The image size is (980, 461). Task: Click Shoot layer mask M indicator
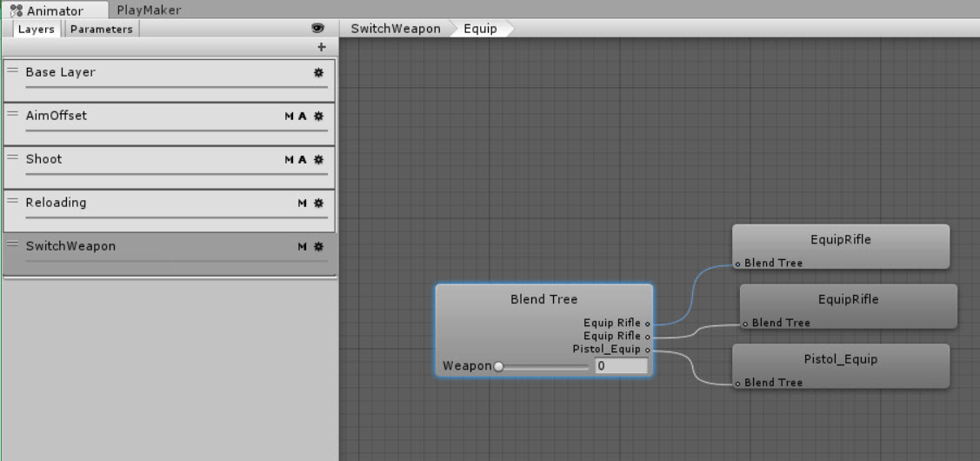[289, 159]
